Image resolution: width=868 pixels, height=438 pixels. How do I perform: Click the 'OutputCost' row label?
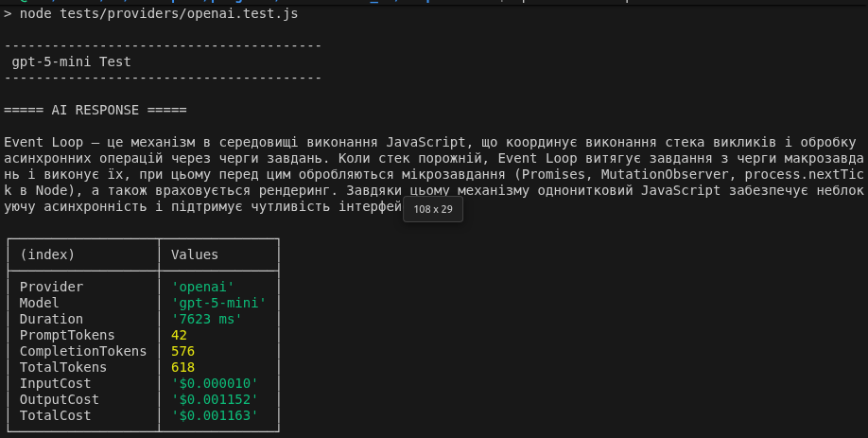(60, 399)
